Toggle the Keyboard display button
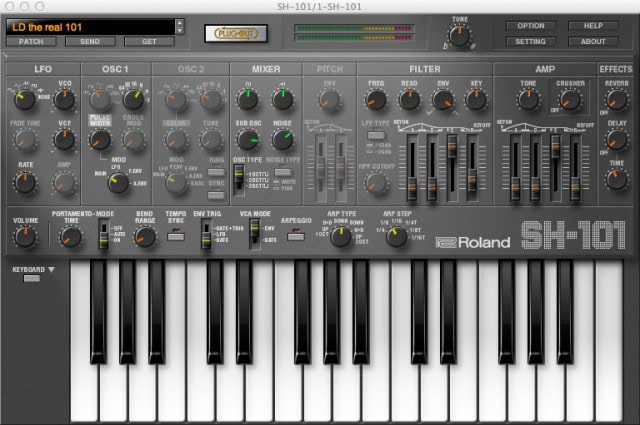The width and height of the screenshot is (640, 425). (31, 278)
